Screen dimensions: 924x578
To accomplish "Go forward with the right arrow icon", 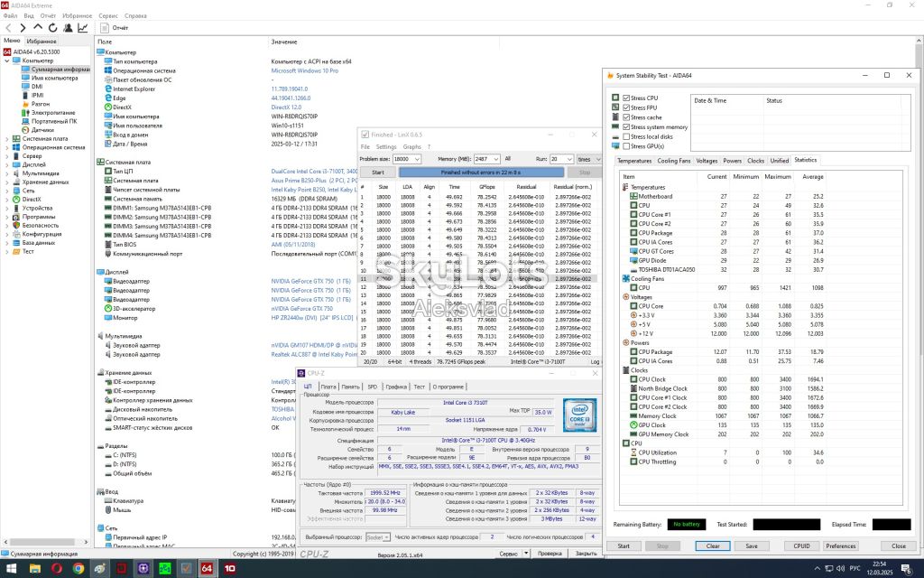I will (x=23, y=28).
